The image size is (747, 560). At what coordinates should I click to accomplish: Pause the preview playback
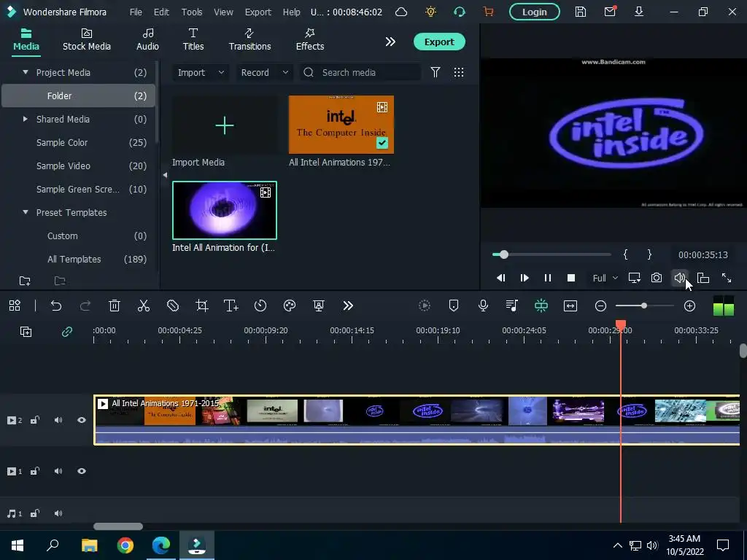[x=547, y=278]
